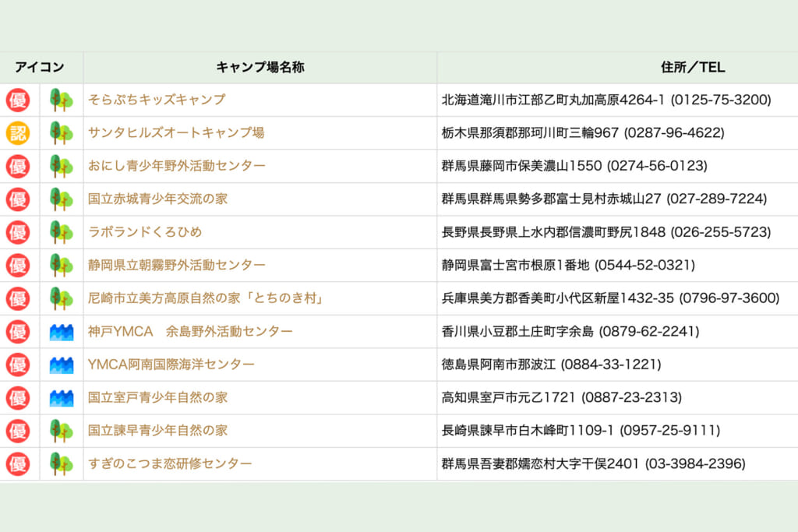The height and width of the screenshot is (532, 798).
Task: Select address 栃木県那須郡那珂川町三輪967
Action: (530, 132)
